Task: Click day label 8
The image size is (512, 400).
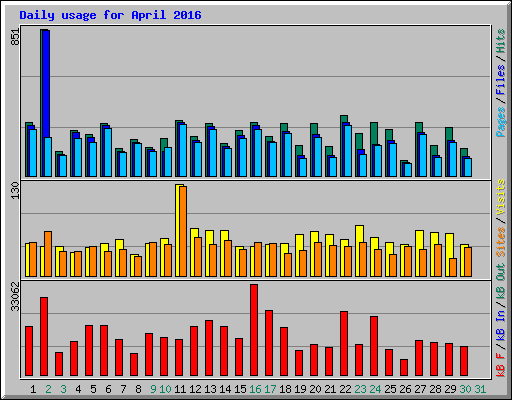Action: click(x=138, y=389)
